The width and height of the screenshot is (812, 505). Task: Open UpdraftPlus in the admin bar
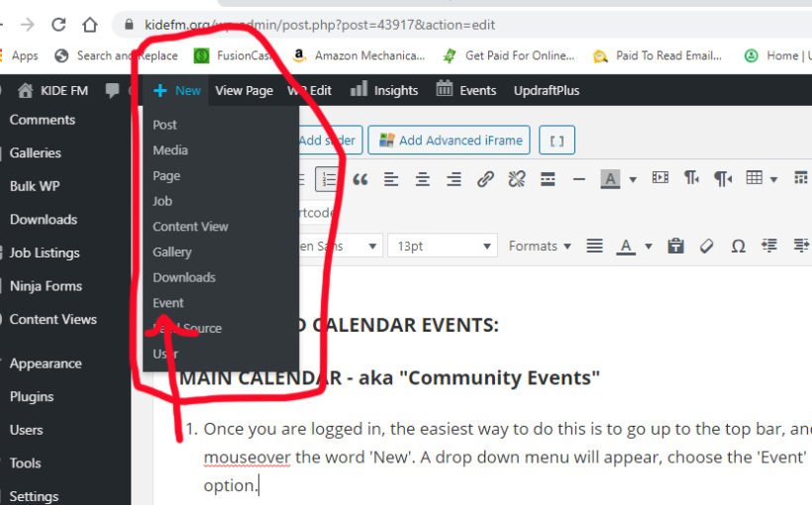click(x=547, y=91)
